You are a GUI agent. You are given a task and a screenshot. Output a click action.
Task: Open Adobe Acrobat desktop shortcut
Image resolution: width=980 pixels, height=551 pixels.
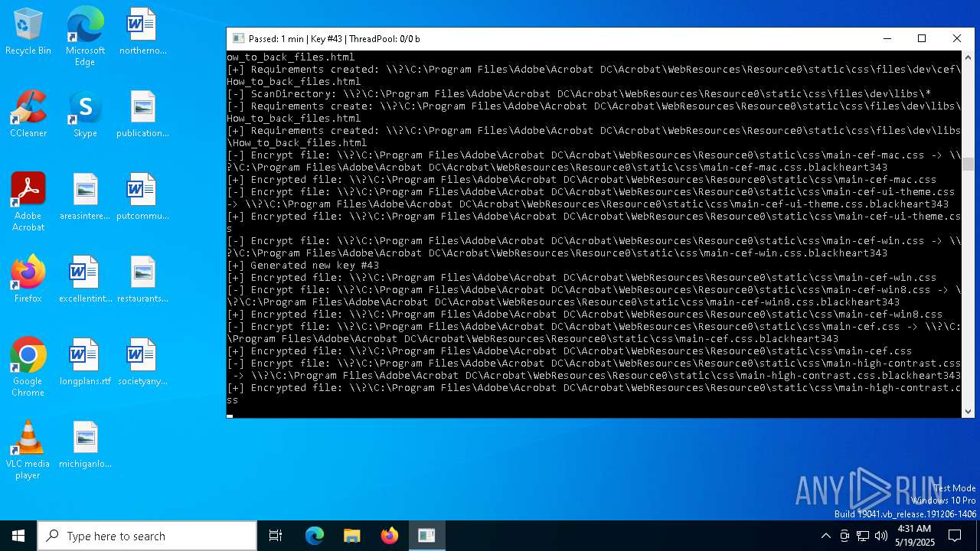coord(28,202)
